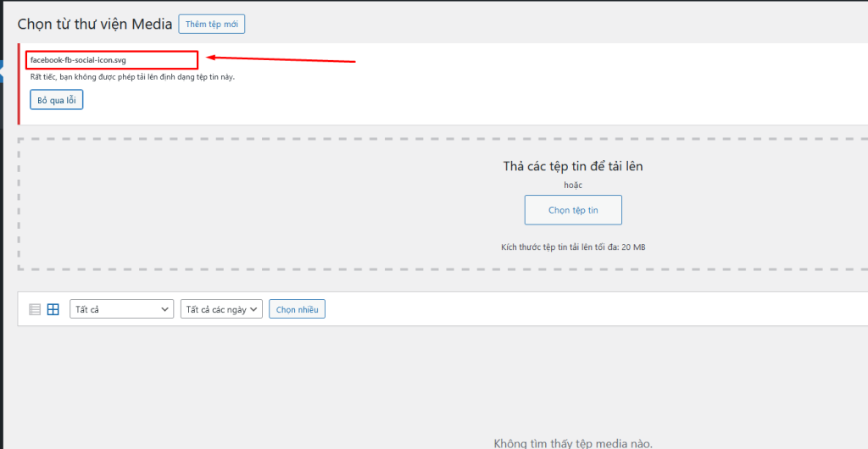Click "Thả các tệp tin để tải lên" text
This screenshot has width=868, height=449.
pos(573,166)
